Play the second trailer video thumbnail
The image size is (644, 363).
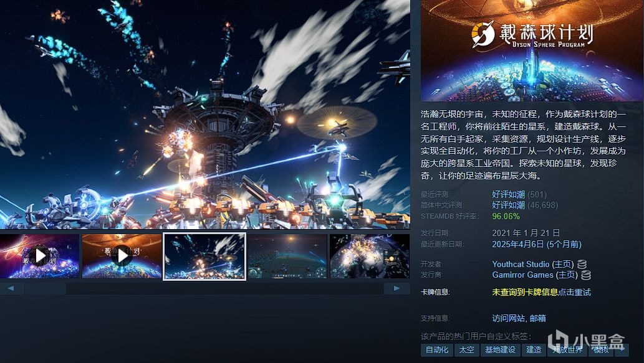tap(122, 256)
